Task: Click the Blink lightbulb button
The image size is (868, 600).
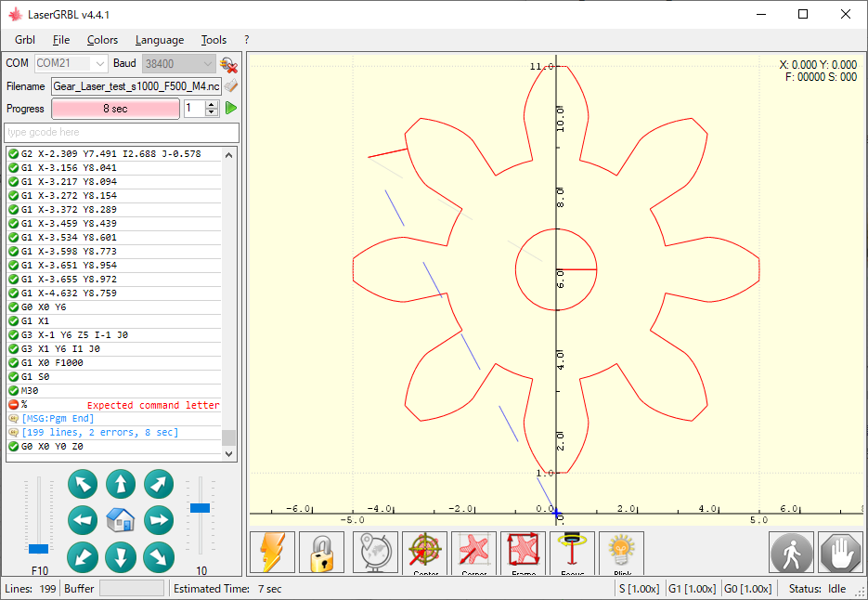Action: [622, 553]
